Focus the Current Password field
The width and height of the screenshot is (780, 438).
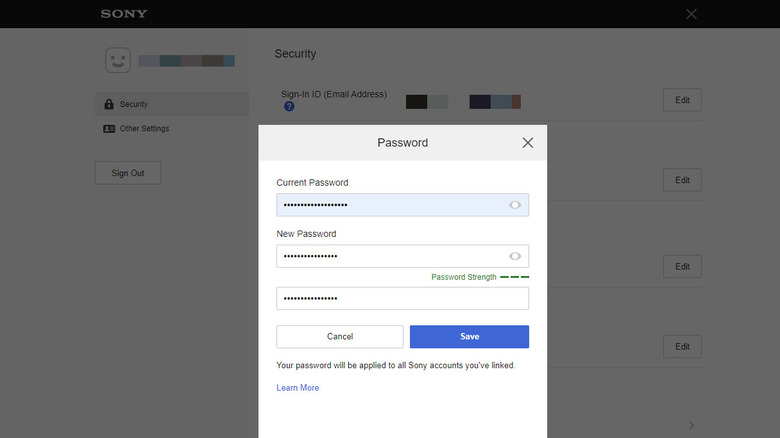(390, 205)
